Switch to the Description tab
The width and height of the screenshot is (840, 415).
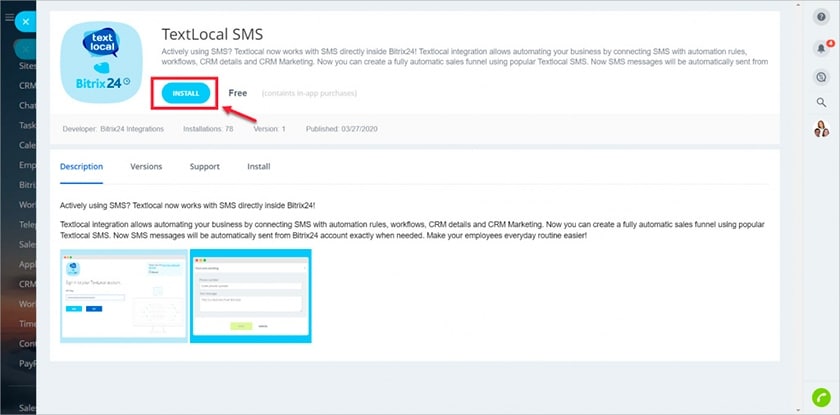coord(81,167)
